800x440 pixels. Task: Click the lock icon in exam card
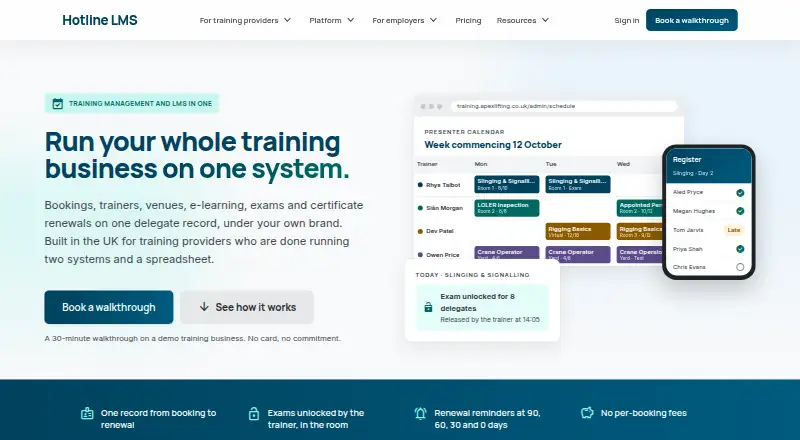click(428, 307)
